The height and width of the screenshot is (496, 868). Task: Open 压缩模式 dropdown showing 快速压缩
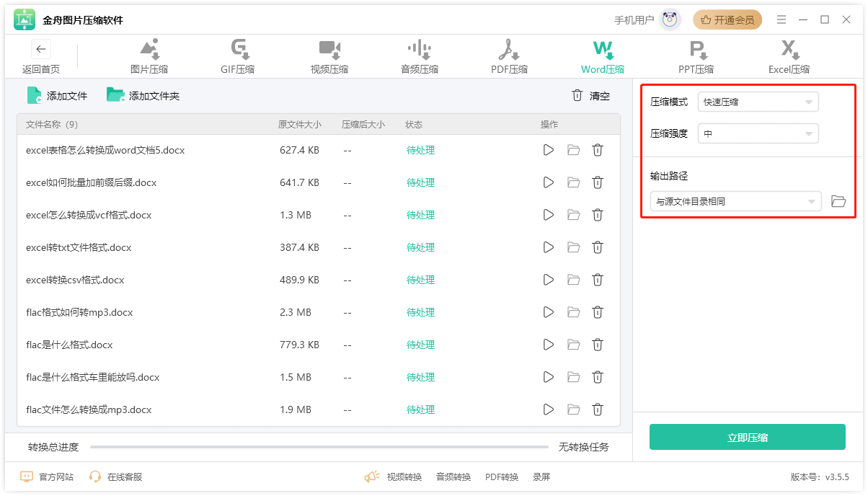pos(758,102)
